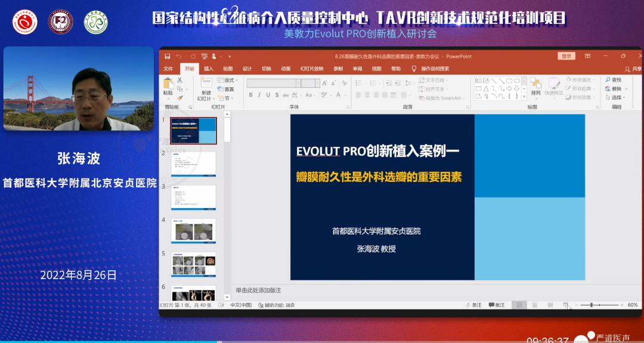The width and height of the screenshot is (644, 343).
Task: Select the Format Painter brush icon
Action: (x=180, y=98)
